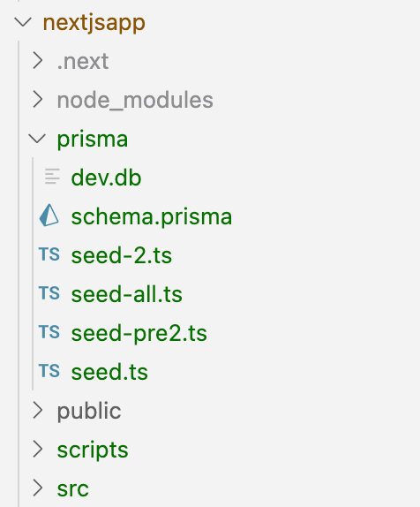420x507 pixels.
Task: Expand the src folder chevron
Action: pyautogui.click(x=38, y=488)
